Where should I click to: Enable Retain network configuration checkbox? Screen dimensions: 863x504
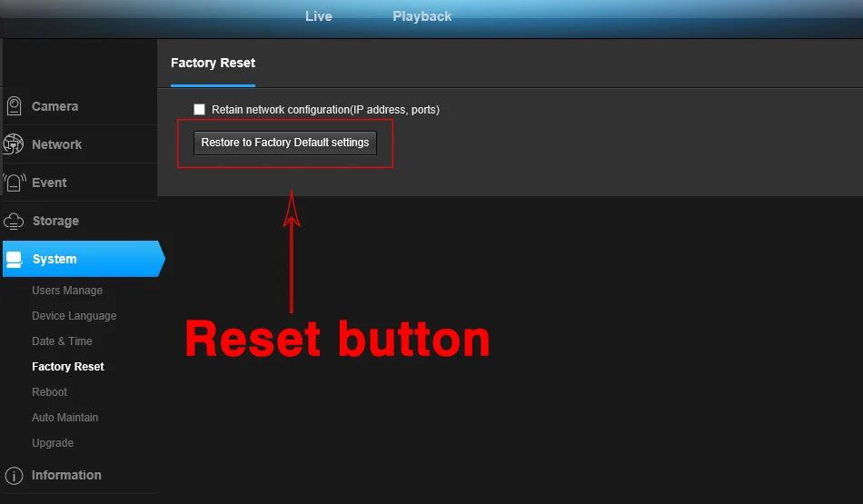point(199,110)
